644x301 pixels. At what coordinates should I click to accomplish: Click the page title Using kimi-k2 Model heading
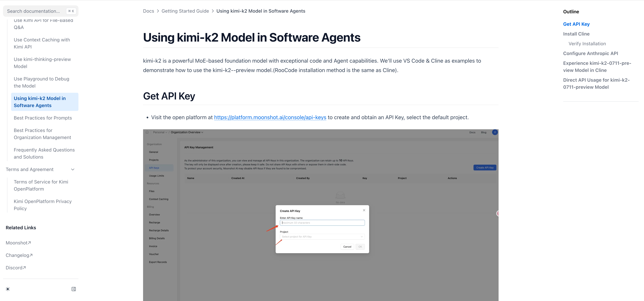pos(252,38)
